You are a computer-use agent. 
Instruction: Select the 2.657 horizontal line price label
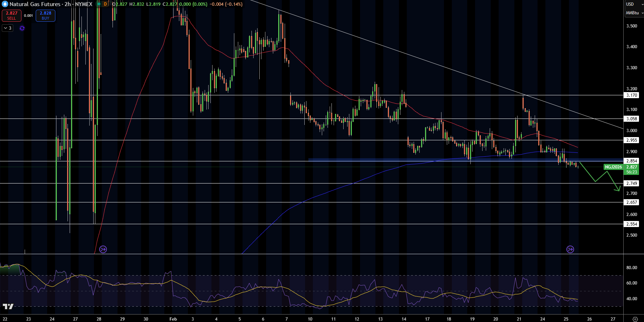coord(631,202)
